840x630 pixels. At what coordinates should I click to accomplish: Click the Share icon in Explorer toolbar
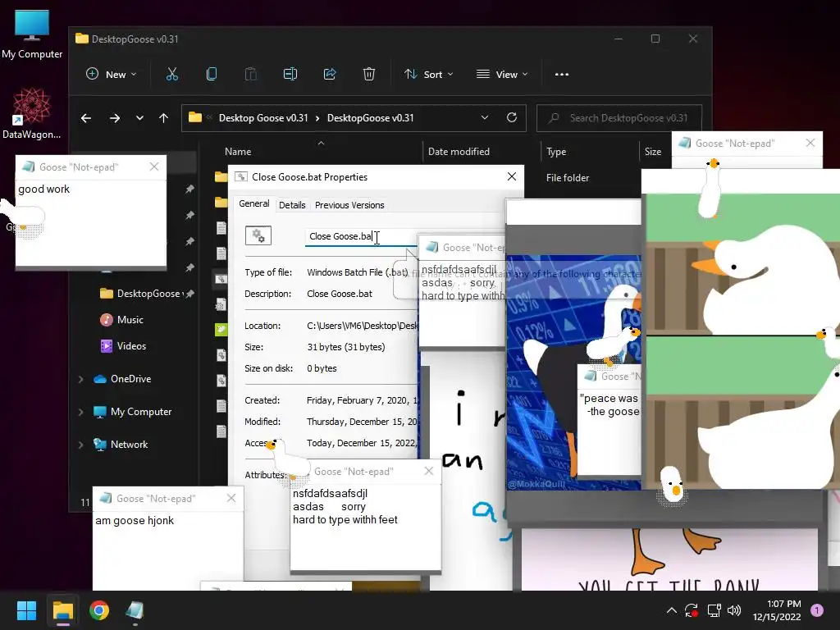(330, 74)
